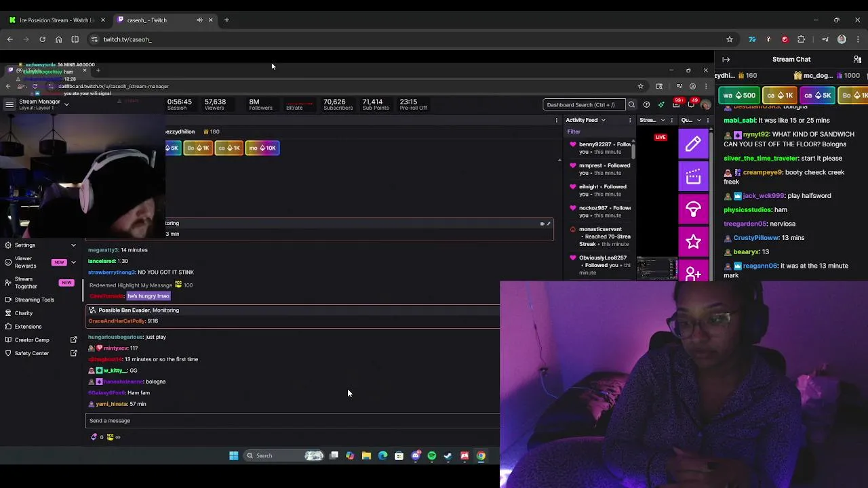Click the Windows Start button

click(x=234, y=455)
